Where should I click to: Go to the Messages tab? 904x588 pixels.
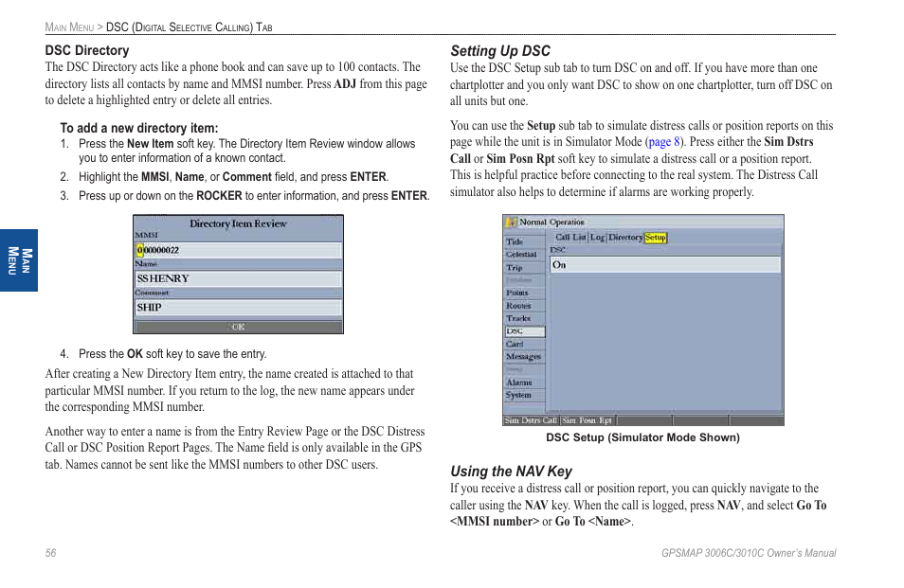(x=524, y=357)
